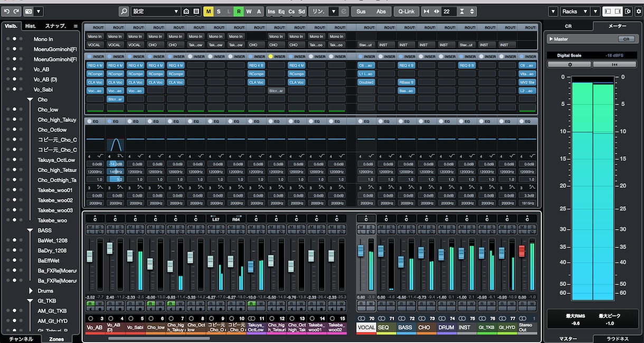644x343 pixels.
Task: Switch to the Hist. tab
Action: tap(31, 26)
